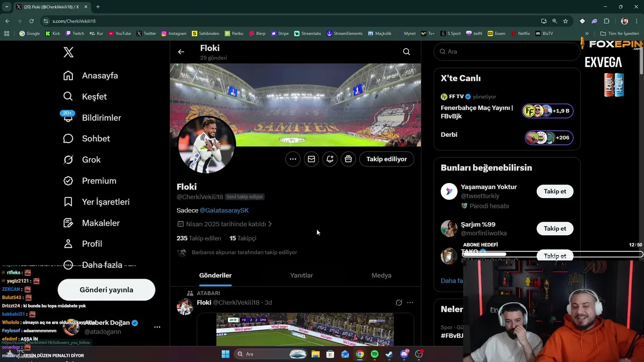Click the address bar with x.com/CherkiVekili18
Screen dimensions: 644x362
tap(292, 21)
